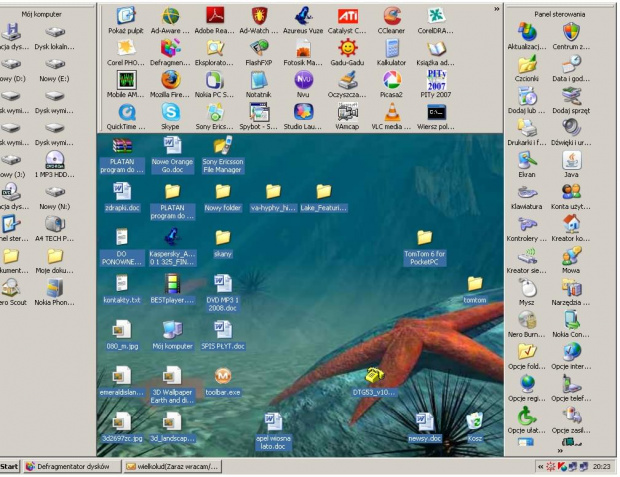Select zdrapki.doc on the desktop
Viewport: 620px width, 477px height.
[122, 197]
